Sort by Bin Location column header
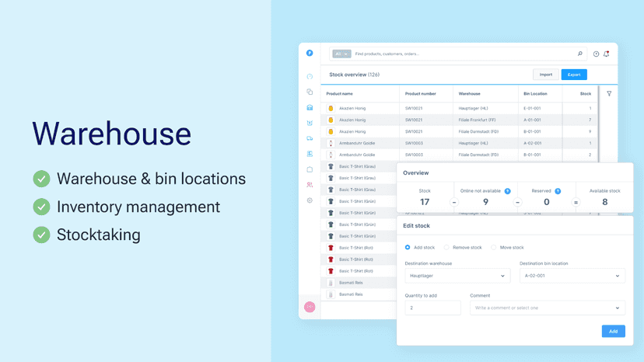The width and height of the screenshot is (644, 362). coord(535,93)
